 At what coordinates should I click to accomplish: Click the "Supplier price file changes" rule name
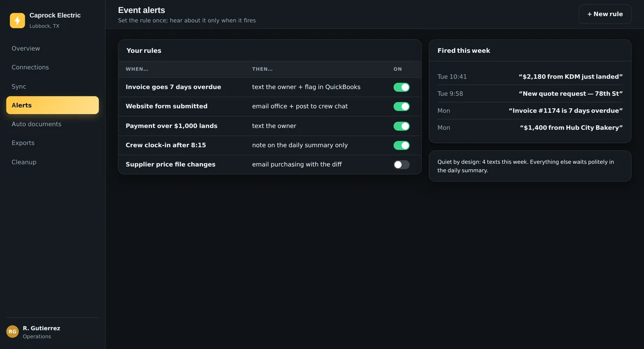(171, 164)
